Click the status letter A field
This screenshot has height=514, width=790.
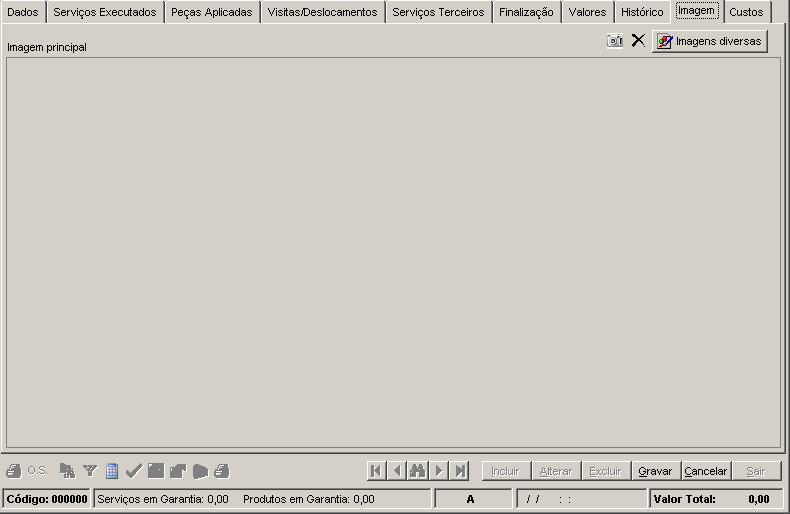tap(473, 499)
